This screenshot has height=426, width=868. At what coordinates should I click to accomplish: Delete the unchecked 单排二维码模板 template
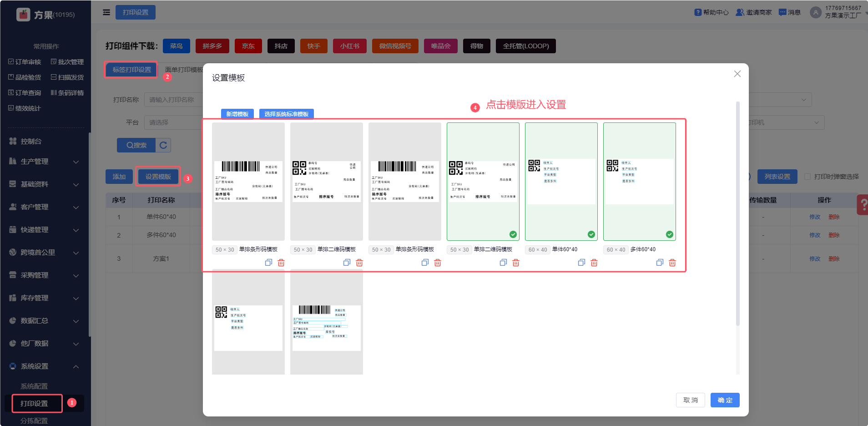pyautogui.click(x=359, y=263)
